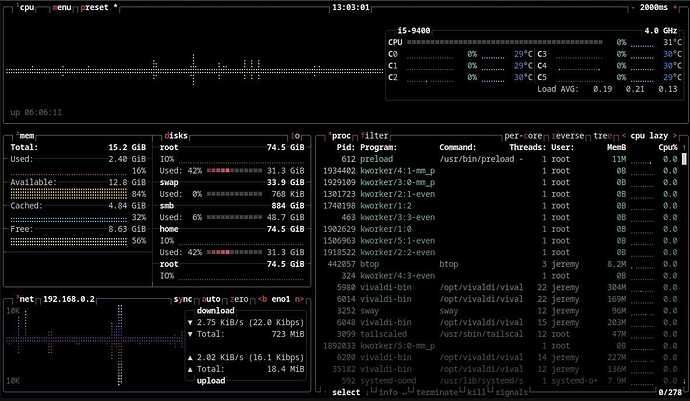Screen dimensions: 690x401
Task: Select the kworker/5:1-even process row
Action: pos(500,241)
